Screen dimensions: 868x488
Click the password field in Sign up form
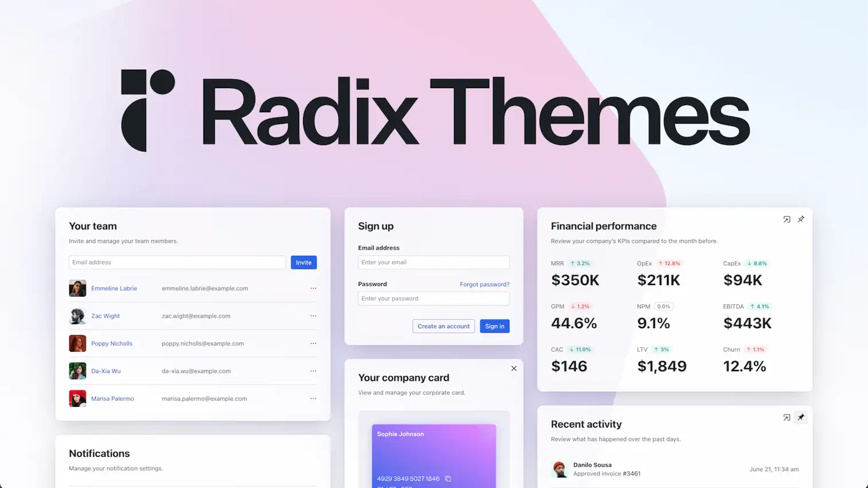tap(433, 298)
